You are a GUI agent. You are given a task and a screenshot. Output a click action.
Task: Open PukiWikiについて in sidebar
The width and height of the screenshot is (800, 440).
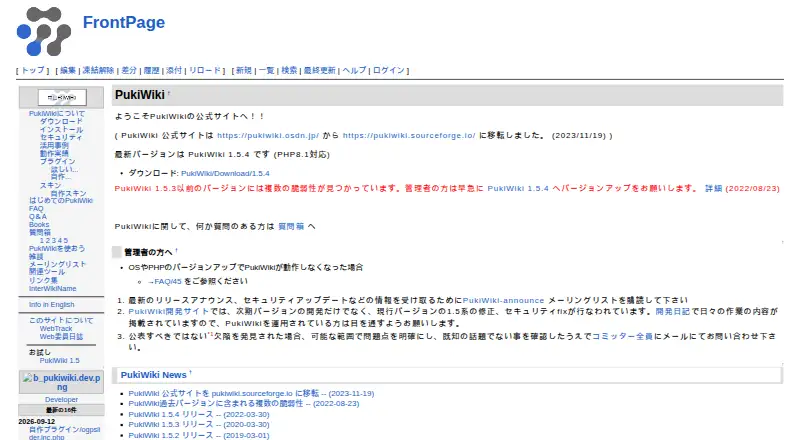tap(57, 113)
